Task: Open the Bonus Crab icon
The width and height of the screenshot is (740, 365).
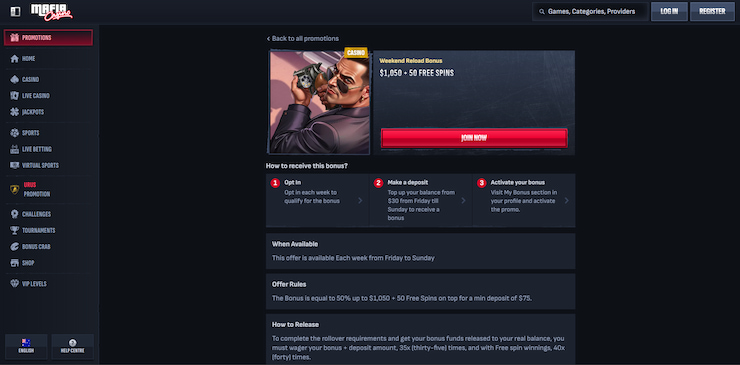Action: (x=15, y=246)
